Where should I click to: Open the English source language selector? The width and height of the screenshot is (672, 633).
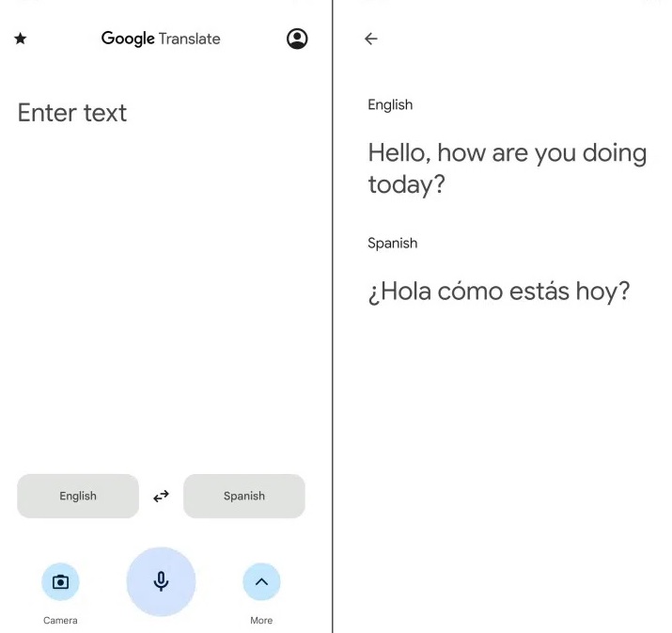click(78, 496)
